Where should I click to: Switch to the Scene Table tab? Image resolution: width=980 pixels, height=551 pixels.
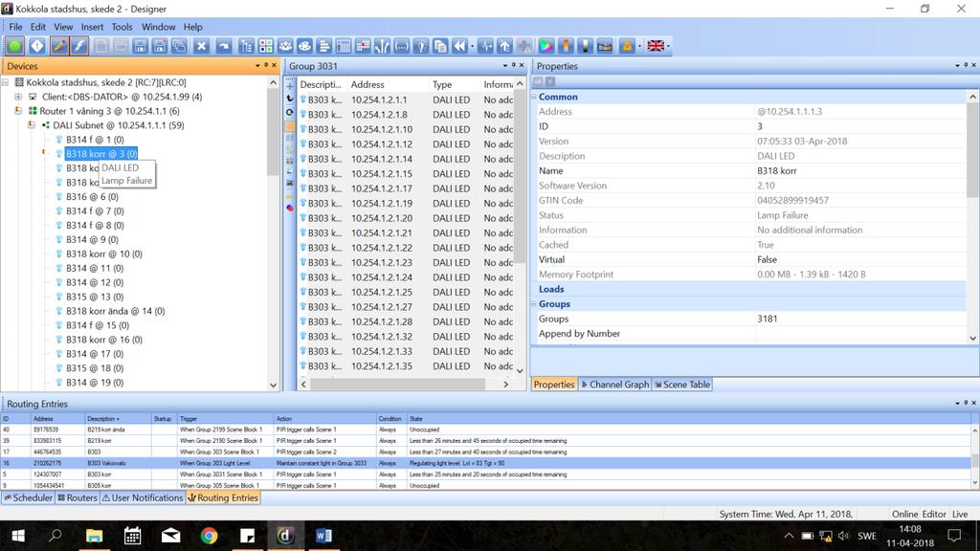[681, 385]
